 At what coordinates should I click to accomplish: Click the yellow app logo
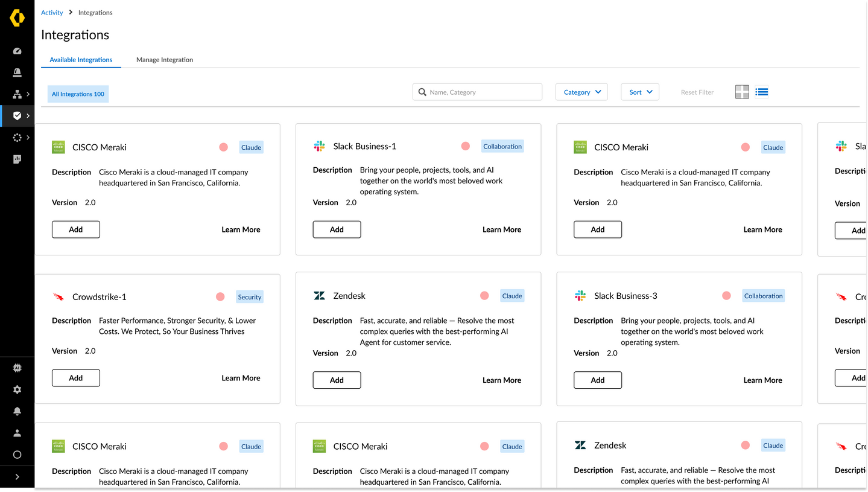point(17,18)
